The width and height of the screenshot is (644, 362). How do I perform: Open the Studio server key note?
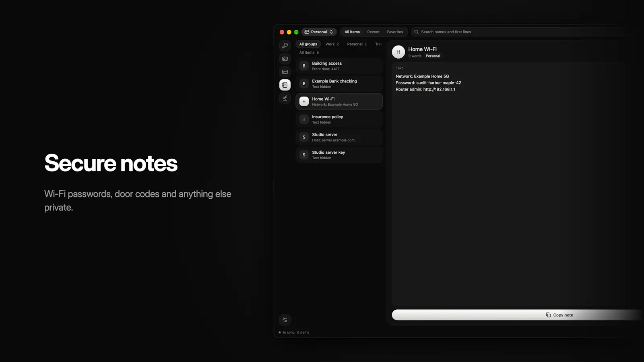[339, 155]
